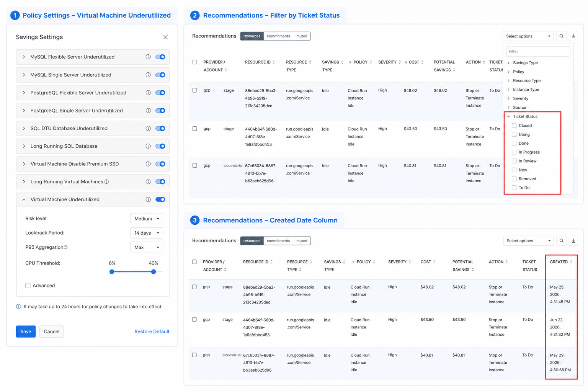Tick the In Progress ticket status checkbox
Viewport: 588px width, 392px height.
tap(514, 152)
